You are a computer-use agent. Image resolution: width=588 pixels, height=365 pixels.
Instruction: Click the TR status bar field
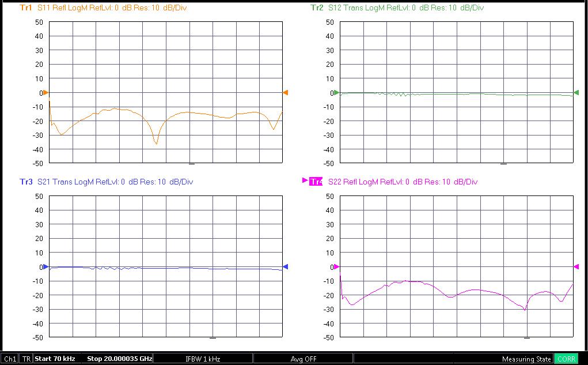pyautogui.click(x=26, y=359)
